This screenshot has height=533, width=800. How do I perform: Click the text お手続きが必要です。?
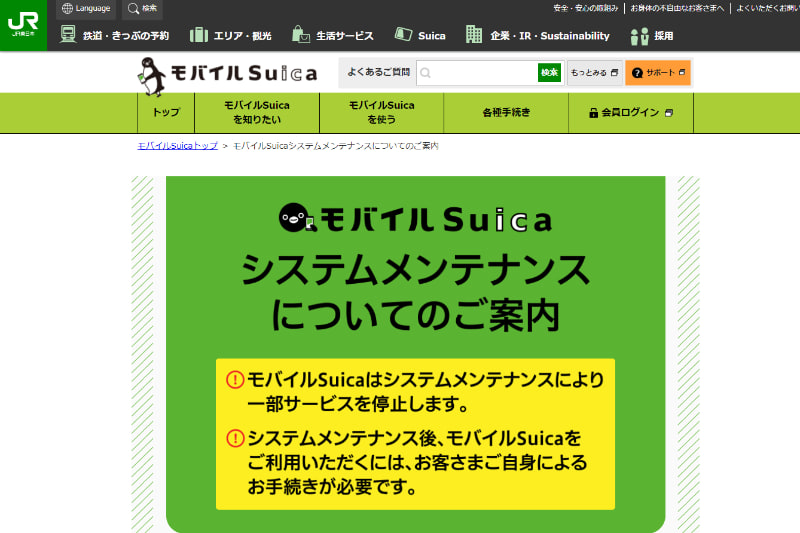(332, 487)
